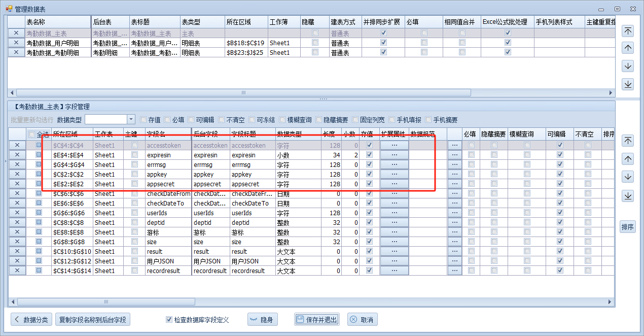Tick the 主键 checkbox for appkey row
The width and height of the screenshot is (644, 336).
[x=134, y=175]
